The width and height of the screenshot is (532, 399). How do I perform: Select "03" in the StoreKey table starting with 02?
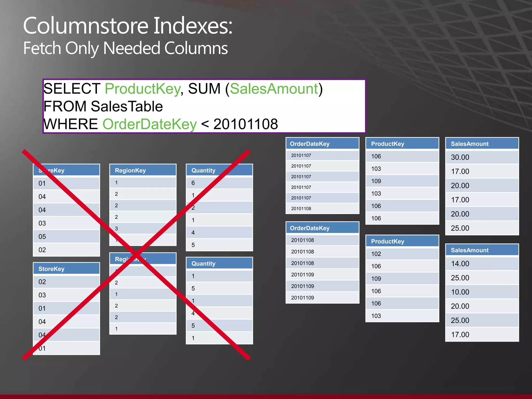tap(66, 295)
